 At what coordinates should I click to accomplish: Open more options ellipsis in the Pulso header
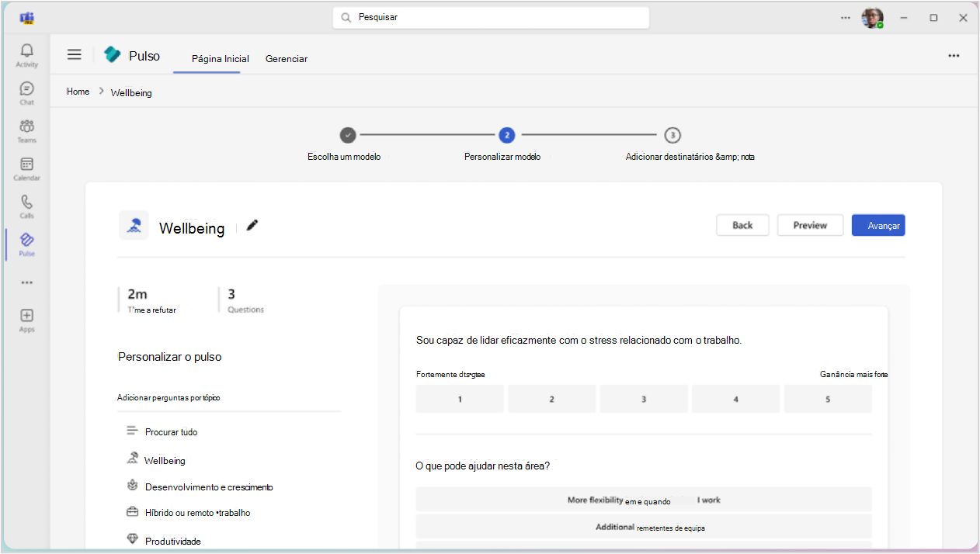pyautogui.click(x=954, y=56)
